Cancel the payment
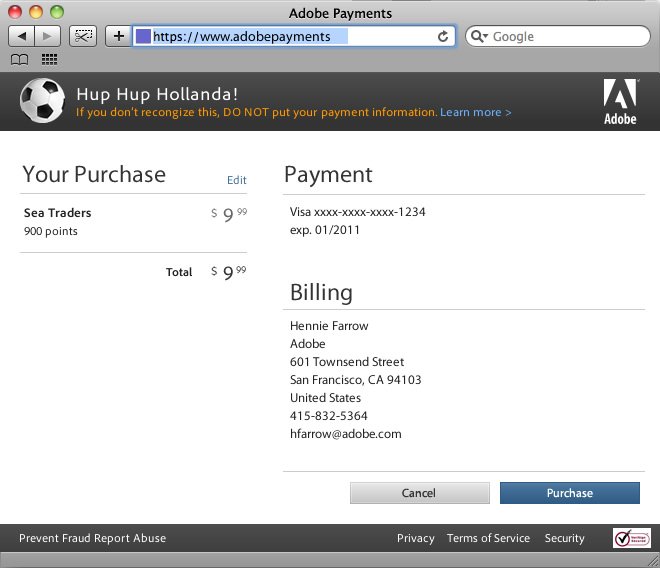This screenshot has width=660, height=568. pyautogui.click(x=420, y=493)
